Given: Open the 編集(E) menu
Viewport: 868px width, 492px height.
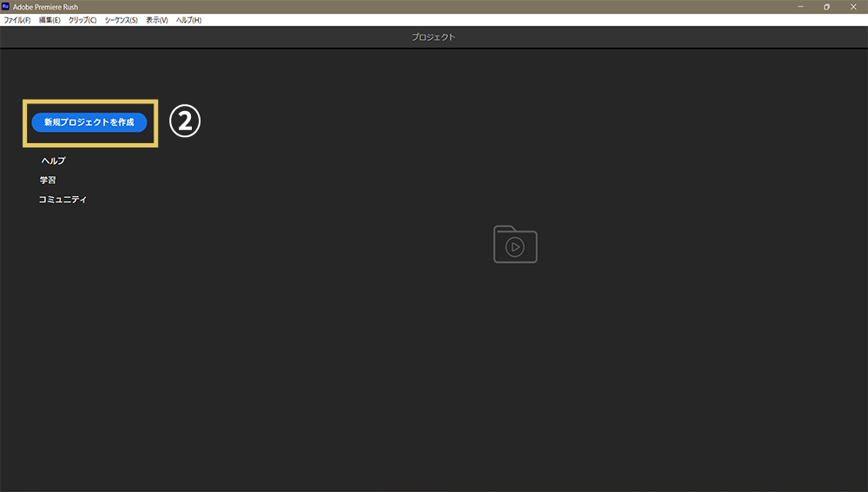Looking at the screenshot, I should click(49, 20).
